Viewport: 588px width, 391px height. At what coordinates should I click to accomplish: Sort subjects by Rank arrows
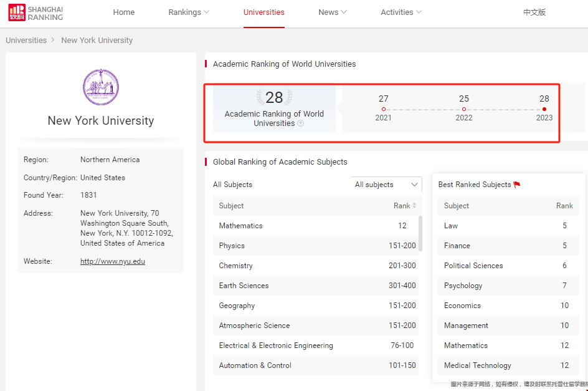tap(414, 206)
